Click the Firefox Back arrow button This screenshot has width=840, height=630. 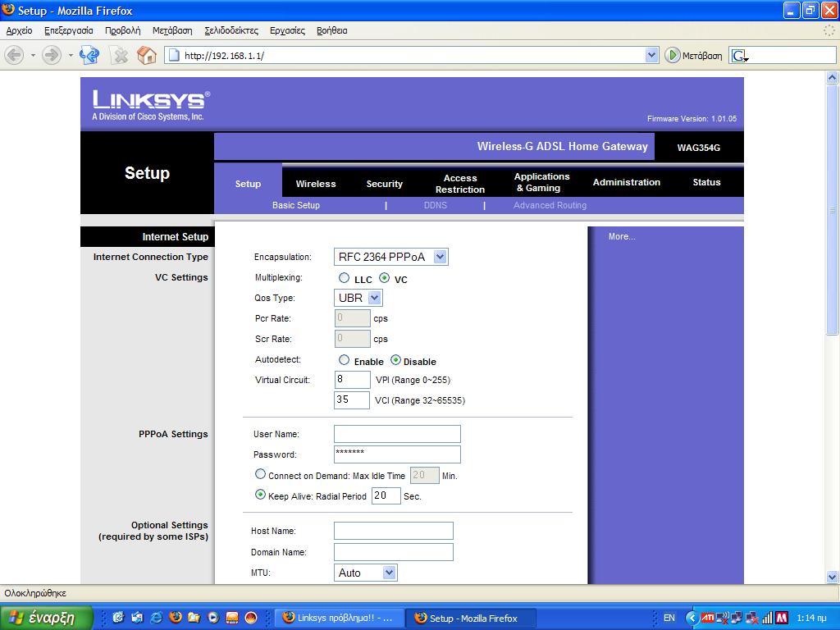pyautogui.click(x=15, y=55)
